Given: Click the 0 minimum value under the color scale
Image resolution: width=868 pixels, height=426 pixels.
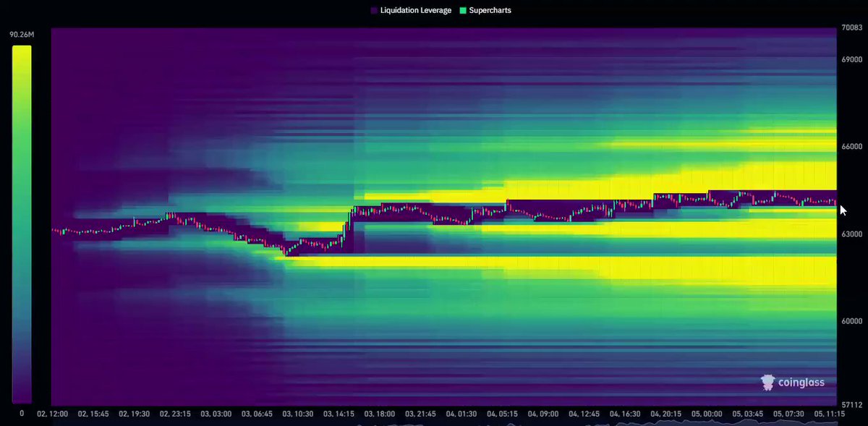Looking at the screenshot, I should coord(22,413).
